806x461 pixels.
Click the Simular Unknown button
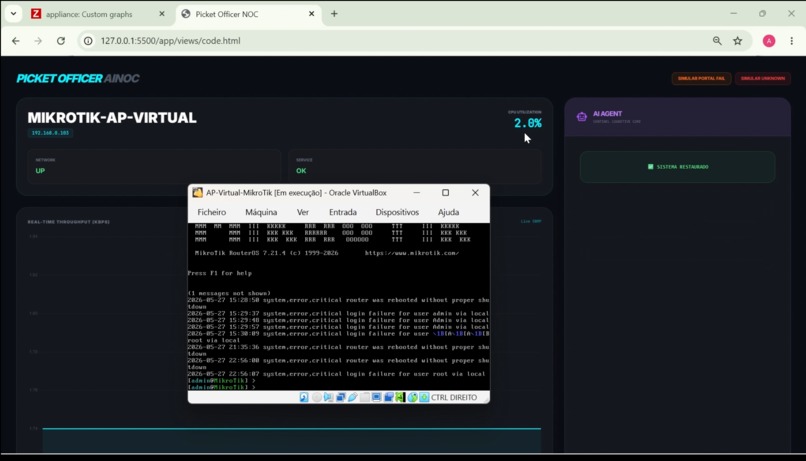pyautogui.click(x=763, y=78)
